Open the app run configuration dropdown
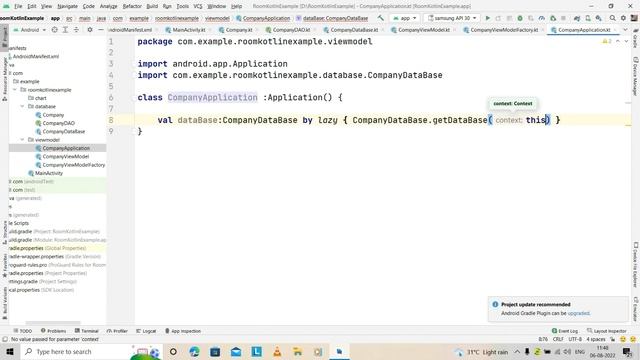This screenshot has width=640, height=360. coord(404,18)
